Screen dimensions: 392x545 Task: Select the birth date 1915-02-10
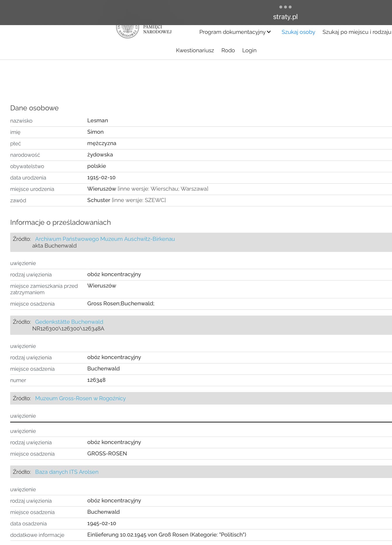pyautogui.click(x=101, y=177)
